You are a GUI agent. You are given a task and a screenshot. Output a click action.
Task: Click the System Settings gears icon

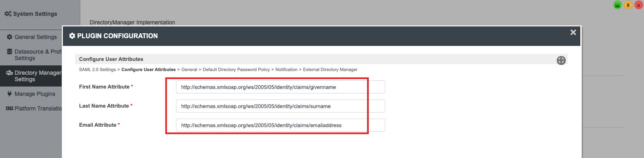(8, 14)
